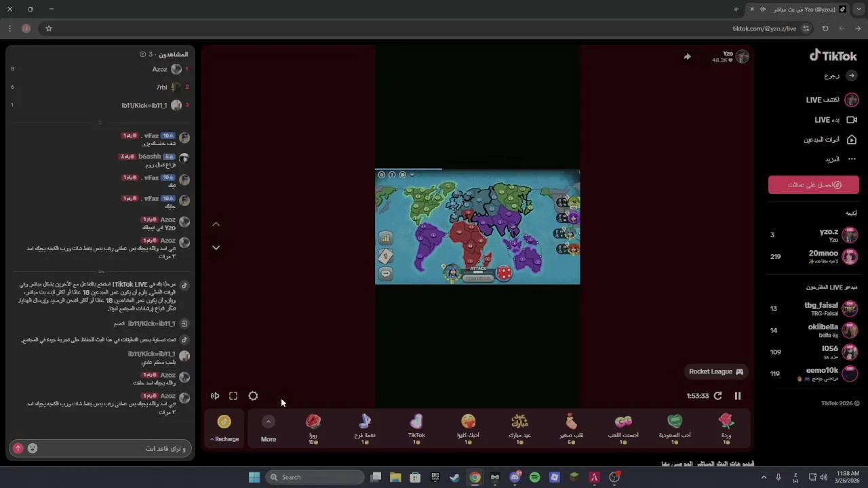Click the pink get coins button

pos(814,184)
